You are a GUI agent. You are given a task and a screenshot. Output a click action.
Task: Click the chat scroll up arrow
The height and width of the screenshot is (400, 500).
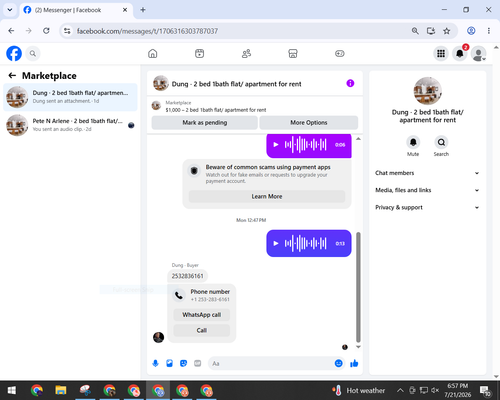click(x=358, y=139)
